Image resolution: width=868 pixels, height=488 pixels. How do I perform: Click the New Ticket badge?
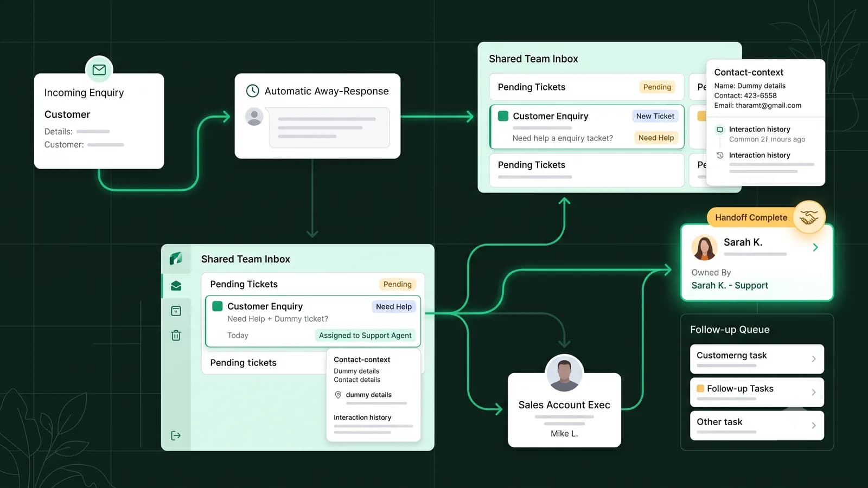click(655, 116)
